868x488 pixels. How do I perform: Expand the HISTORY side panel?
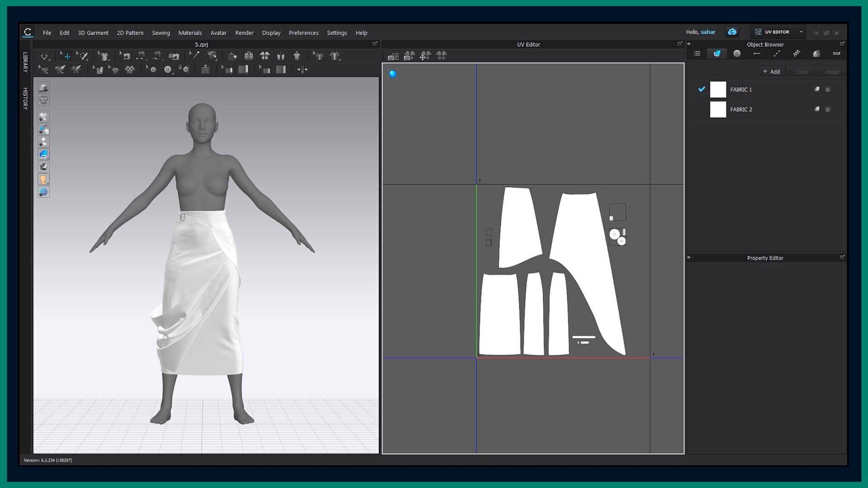point(25,99)
